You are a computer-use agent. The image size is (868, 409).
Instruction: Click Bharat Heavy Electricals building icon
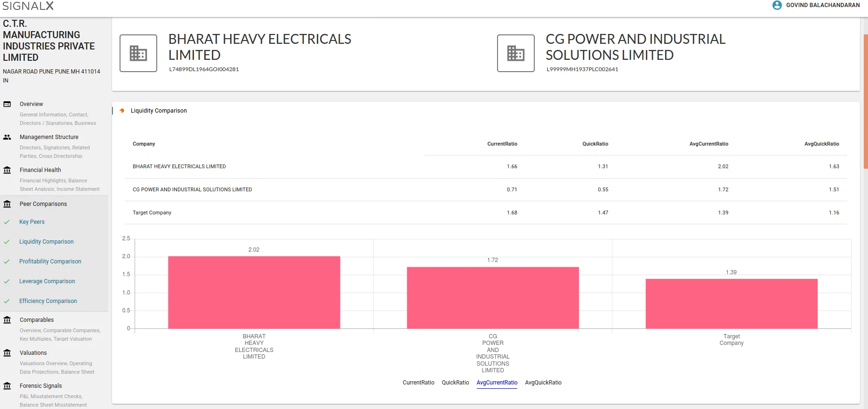pos(138,53)
